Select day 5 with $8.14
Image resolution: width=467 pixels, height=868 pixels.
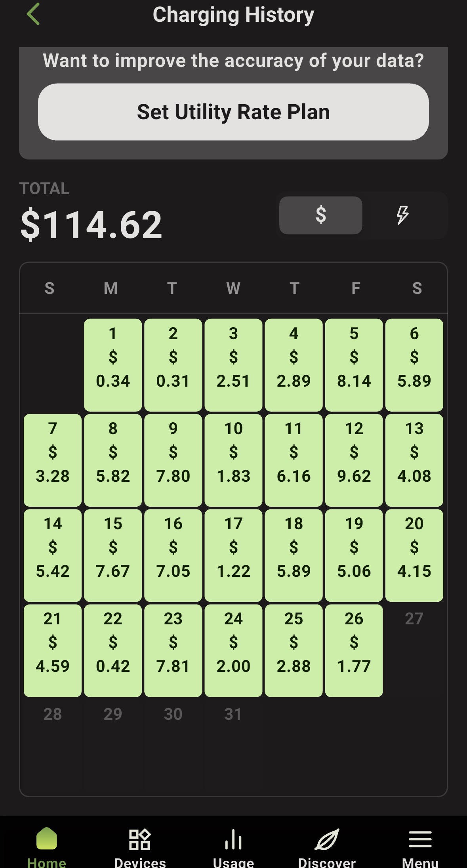coord(354,365)
